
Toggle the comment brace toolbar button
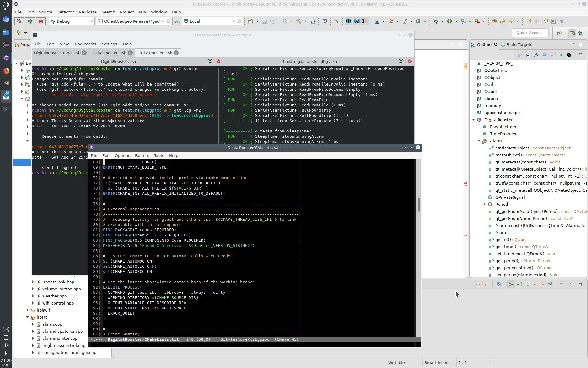pyautogui.click(x=365, y=21)
